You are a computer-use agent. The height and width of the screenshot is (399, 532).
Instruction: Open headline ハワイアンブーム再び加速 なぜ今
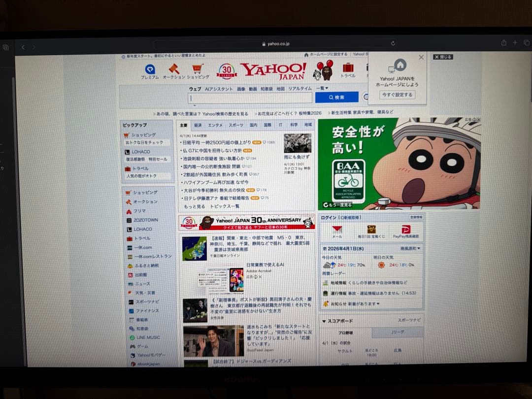point(215,183)
